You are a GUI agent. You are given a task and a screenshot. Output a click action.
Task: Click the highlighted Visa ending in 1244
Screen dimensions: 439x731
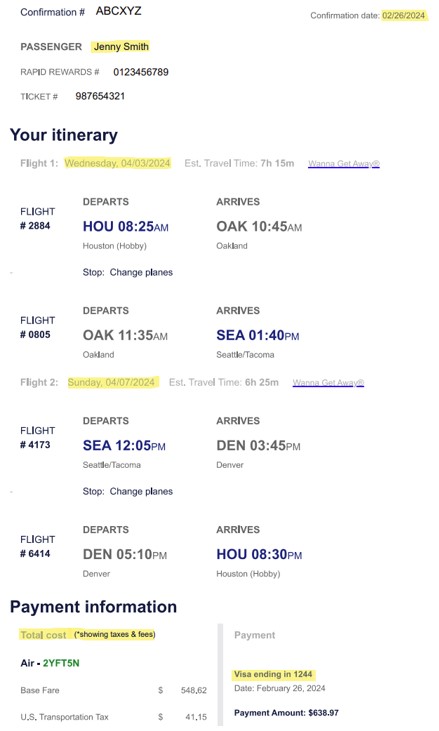click(273, 675)
